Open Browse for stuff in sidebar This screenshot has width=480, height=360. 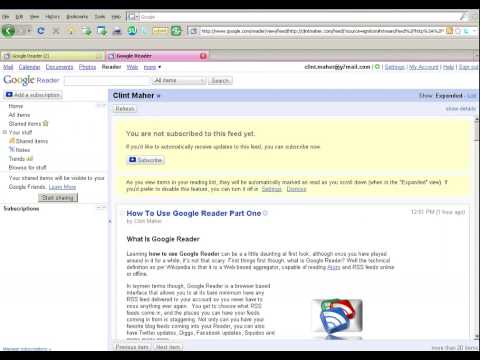point(27,167)
